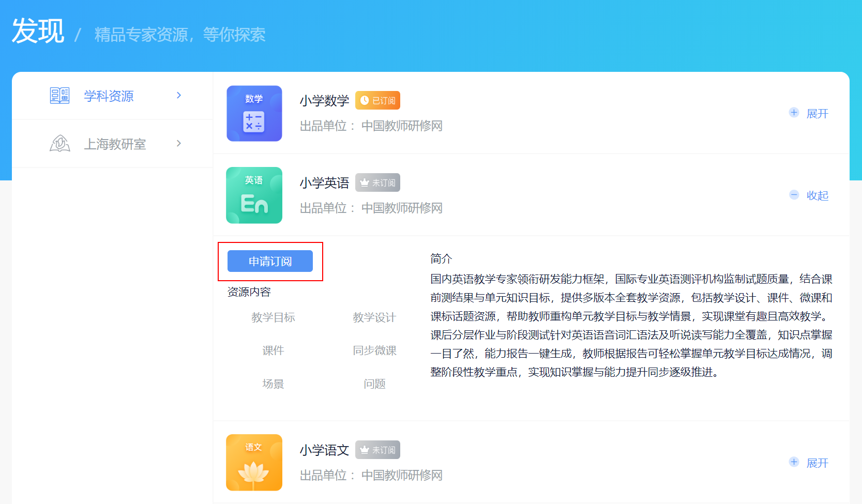The image size is (862, 504).
Task: Click the 小学数学 math subject icon
Action: point(254,113)
